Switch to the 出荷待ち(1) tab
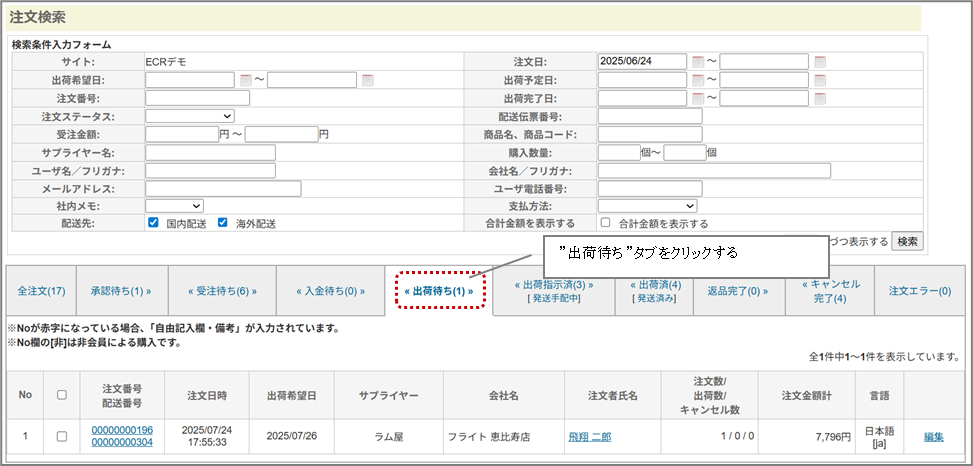The height and width of the screenshot is (466, 973). [x=439, y=291]
